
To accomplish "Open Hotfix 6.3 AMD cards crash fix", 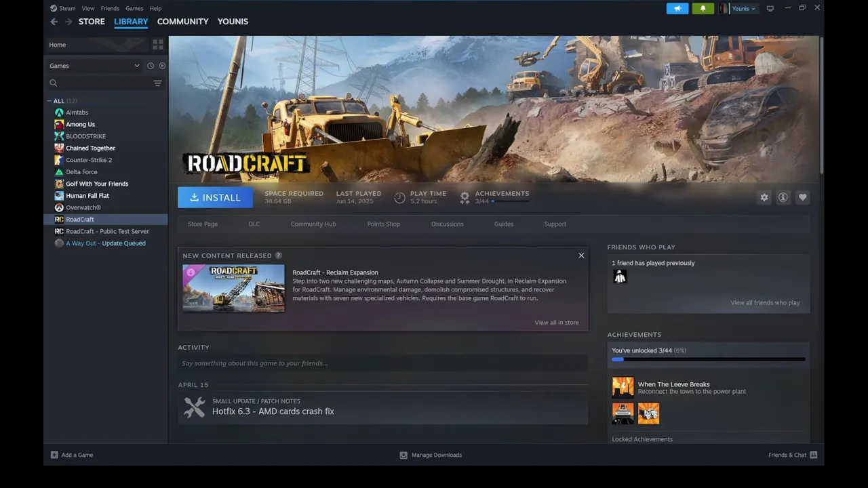I will [273, 411].
